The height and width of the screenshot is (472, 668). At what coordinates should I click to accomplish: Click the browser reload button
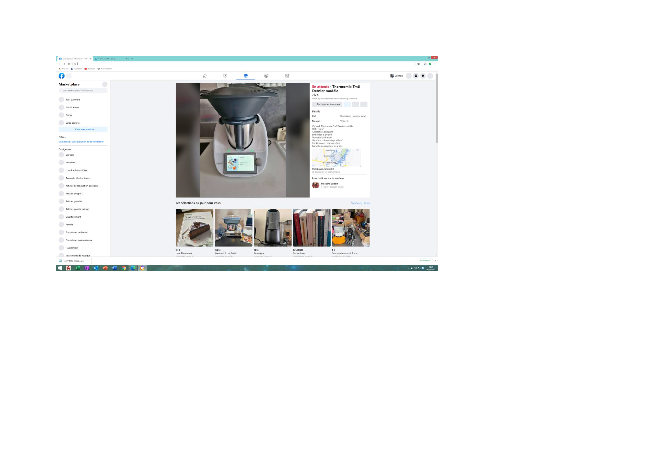pyautogui.click(x=69, y=64)
